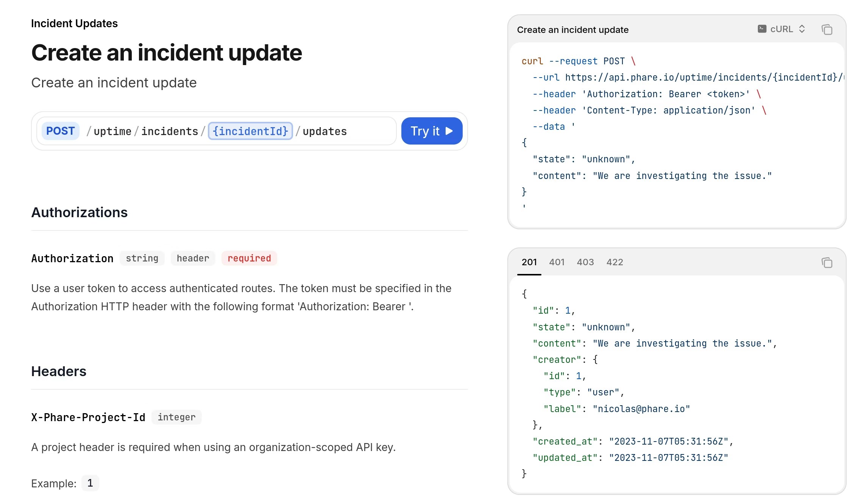The height and width of the screenshot is (504, 861).
Task: Open the Incident Updates section link
Action: [75, 23]
